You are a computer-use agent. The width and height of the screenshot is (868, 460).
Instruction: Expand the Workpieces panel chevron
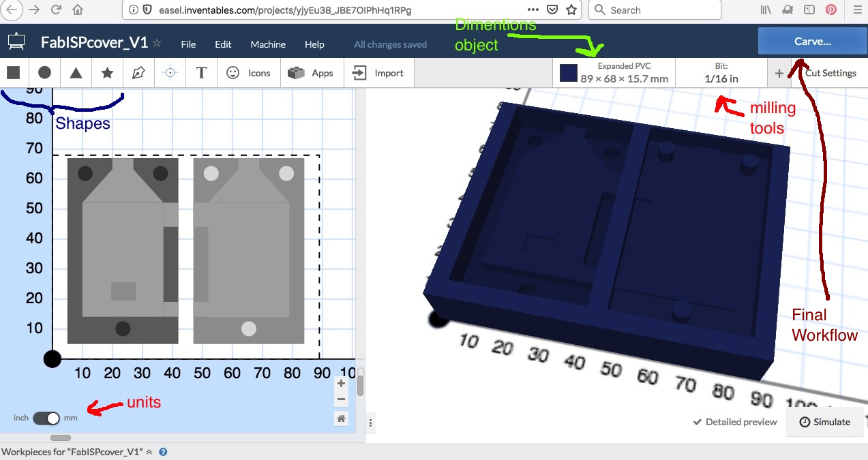pos(149,452)
